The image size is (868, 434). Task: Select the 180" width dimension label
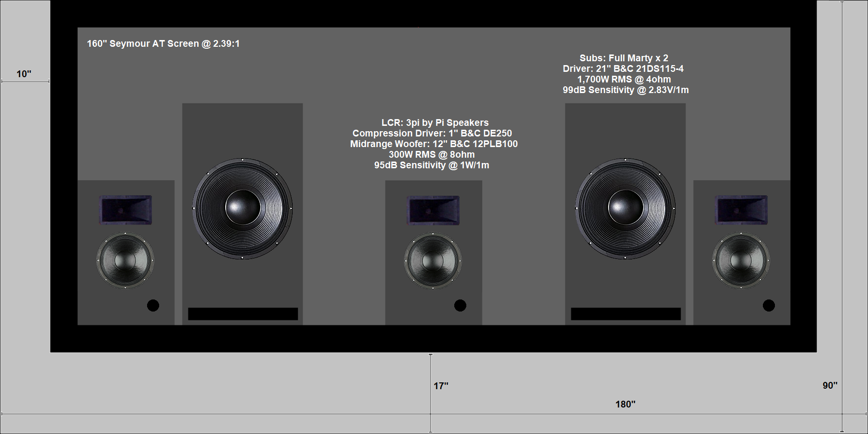(x=625, y=404)
